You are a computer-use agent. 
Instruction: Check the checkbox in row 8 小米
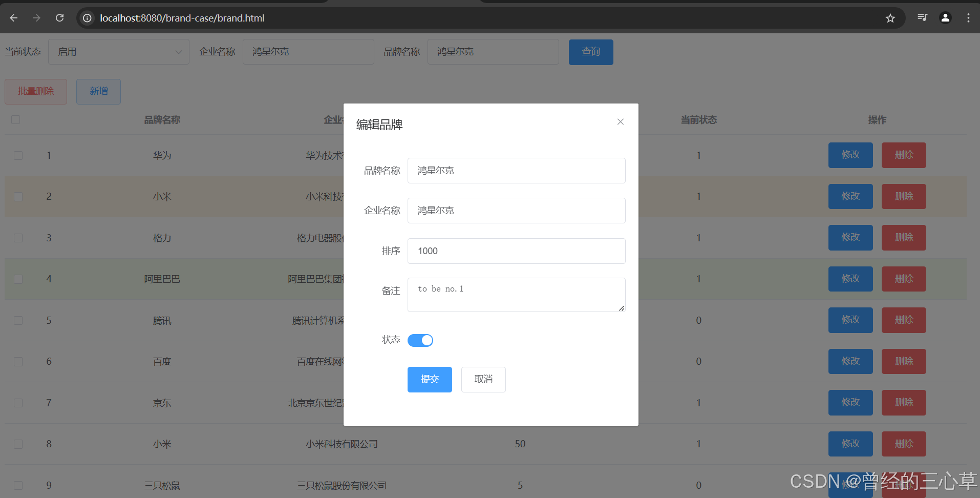(x=18, y=444)
